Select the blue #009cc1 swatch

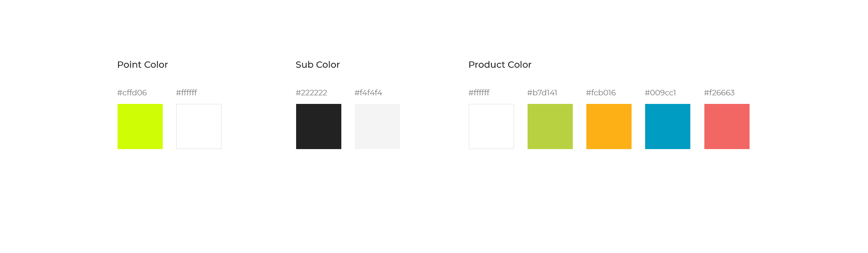click(668, 126)
